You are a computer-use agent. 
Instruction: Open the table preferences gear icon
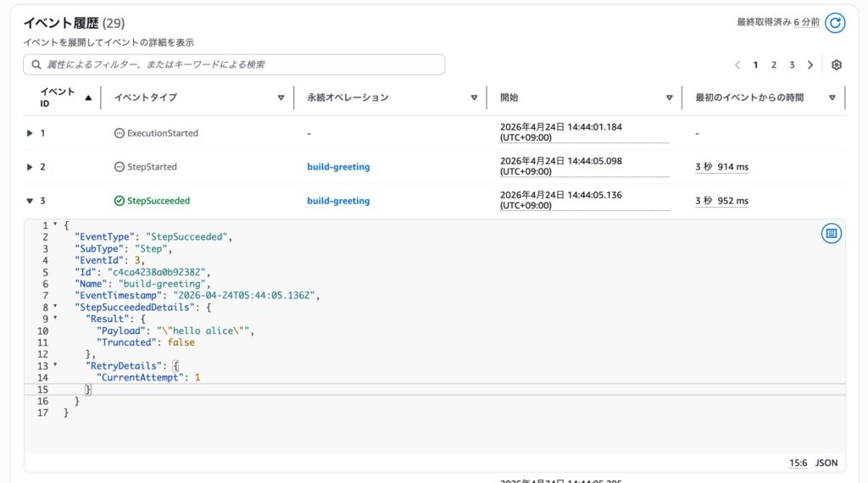coord(837,65)
